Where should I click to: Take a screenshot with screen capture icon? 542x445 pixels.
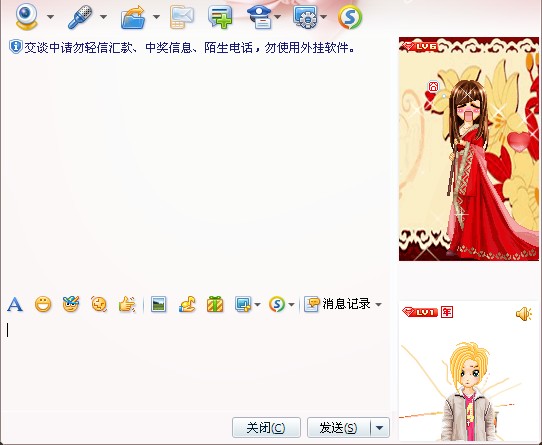tap(243, 305)
